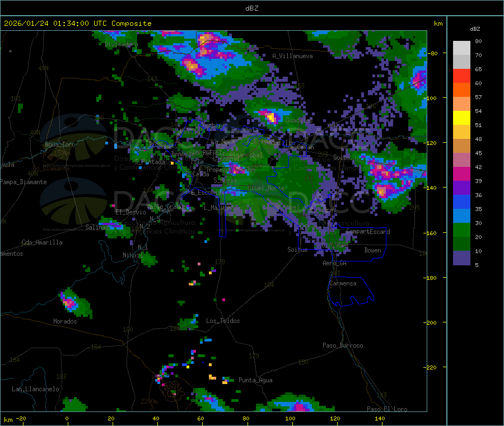Click the A_Villanueva map label
This screenshot has height=426, width=504.
[x=292, y=56]
